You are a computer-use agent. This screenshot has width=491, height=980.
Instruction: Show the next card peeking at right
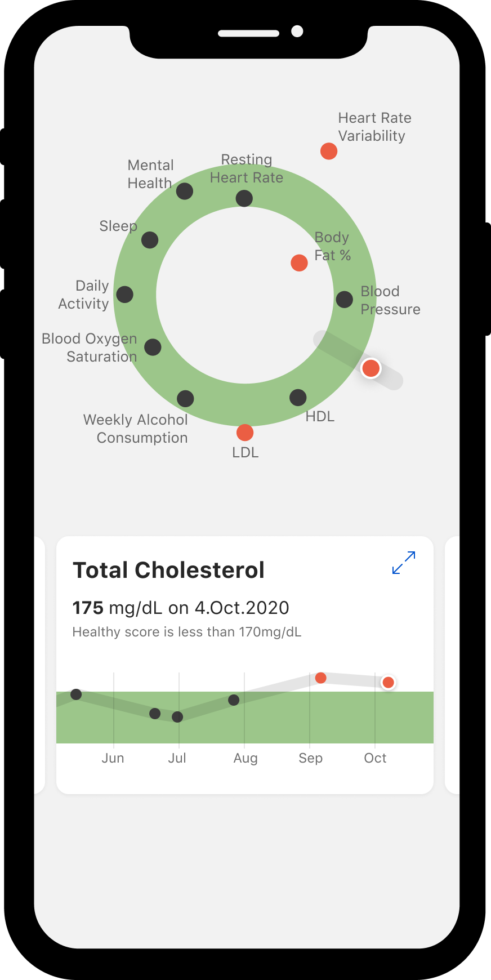[x=452, y=665]
